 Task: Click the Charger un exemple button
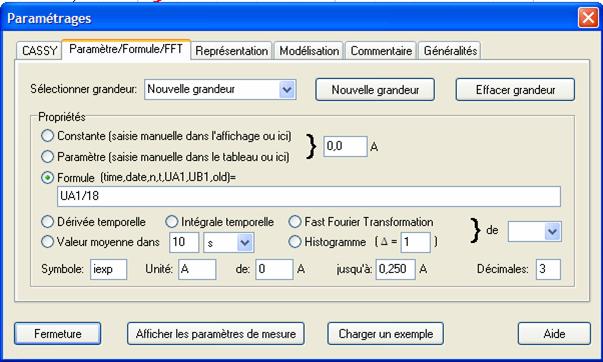385,334
